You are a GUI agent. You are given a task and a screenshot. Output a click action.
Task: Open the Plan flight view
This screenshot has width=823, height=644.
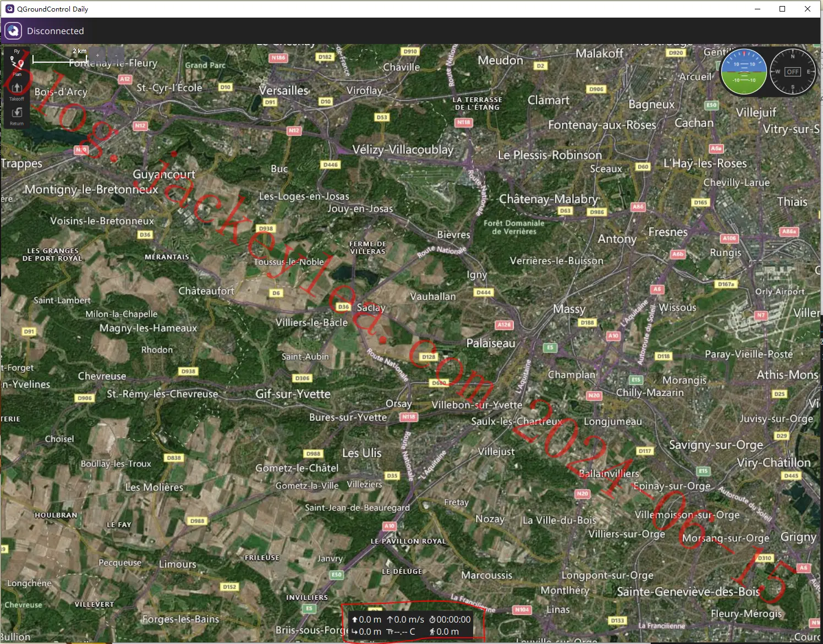tap(17, 64)
